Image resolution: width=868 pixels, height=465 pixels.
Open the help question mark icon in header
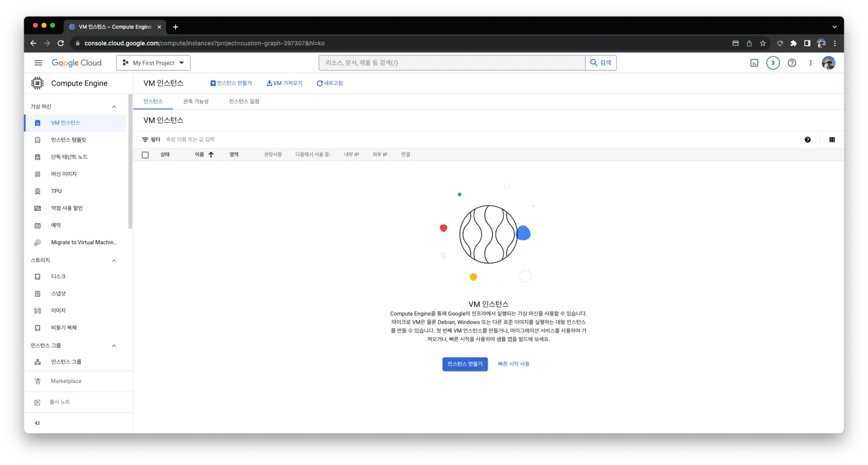(792, 63)
